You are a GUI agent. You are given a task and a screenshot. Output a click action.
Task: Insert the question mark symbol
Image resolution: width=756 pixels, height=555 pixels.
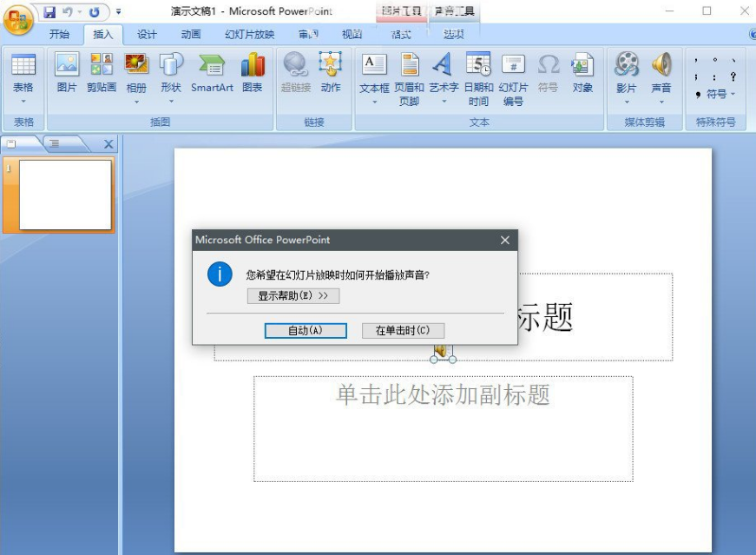pyautogui.click(x=733, y=76)
